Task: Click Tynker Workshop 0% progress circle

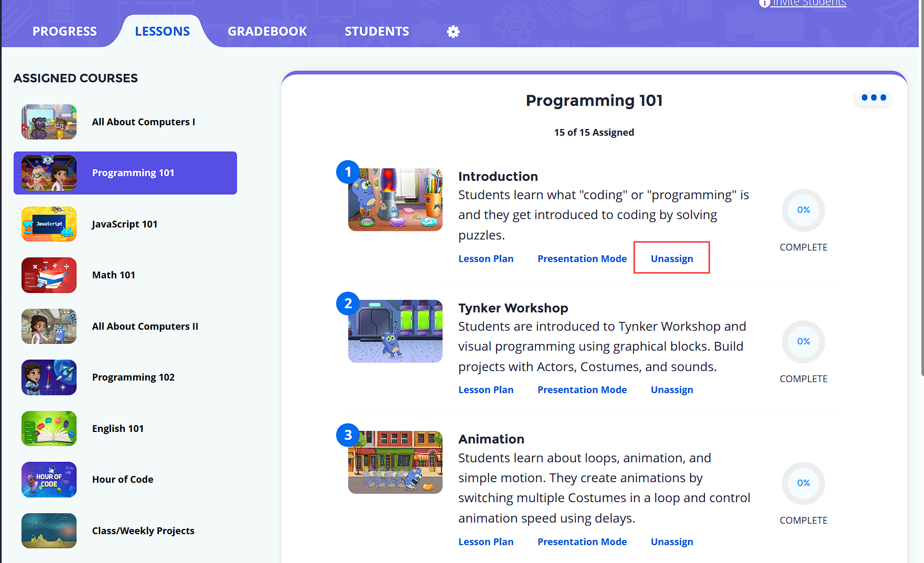Action: coord(803,342)
